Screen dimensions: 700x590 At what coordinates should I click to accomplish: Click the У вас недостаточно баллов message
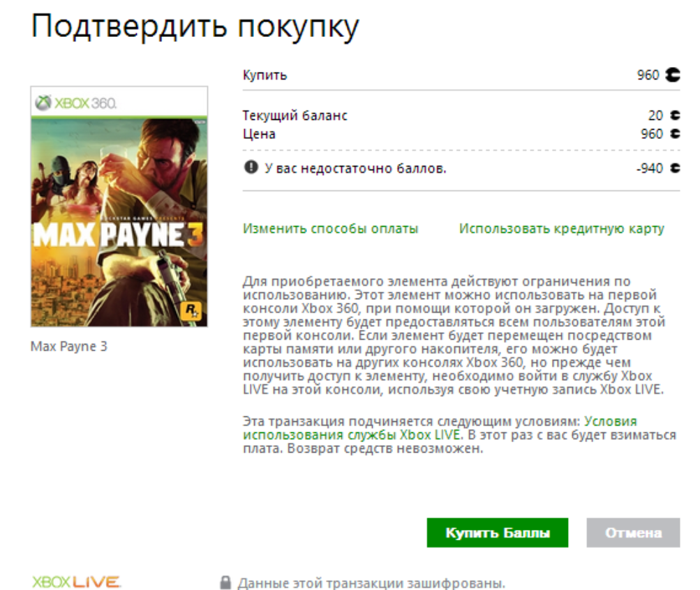click(x=355, y=168)
